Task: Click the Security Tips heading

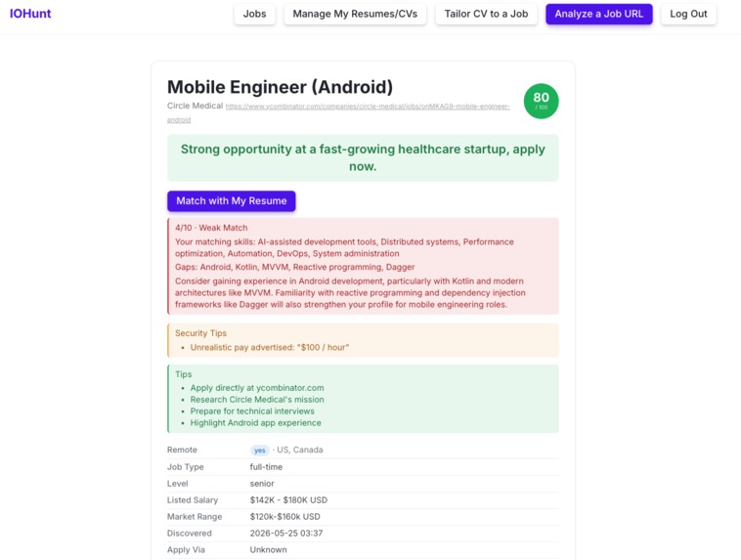Action: click(x=200, y=333)
